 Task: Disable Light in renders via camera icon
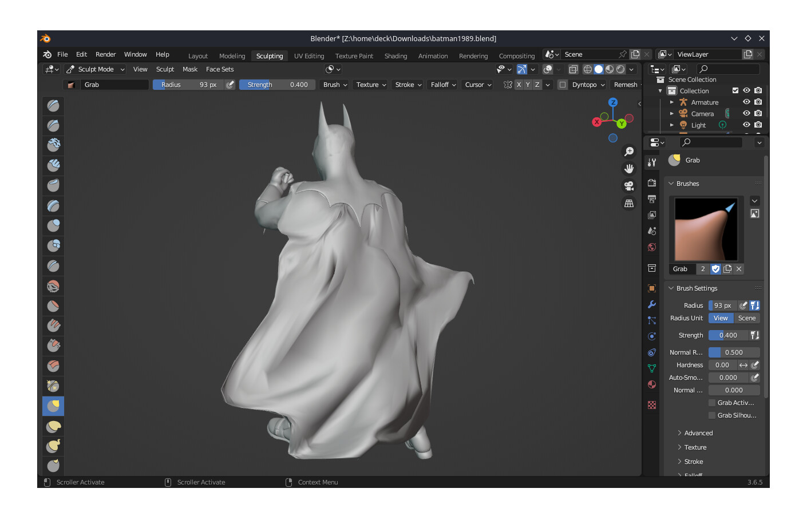point(758,125)
